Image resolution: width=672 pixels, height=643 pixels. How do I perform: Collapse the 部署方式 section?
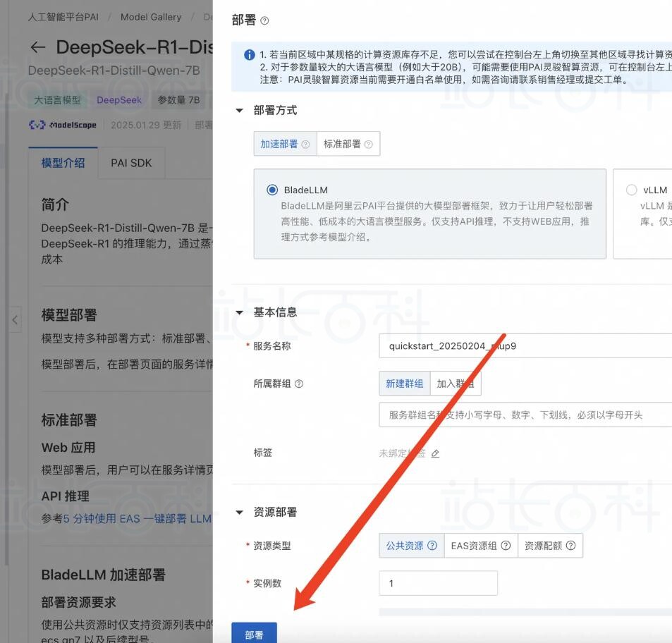click(x=240, y=111)
